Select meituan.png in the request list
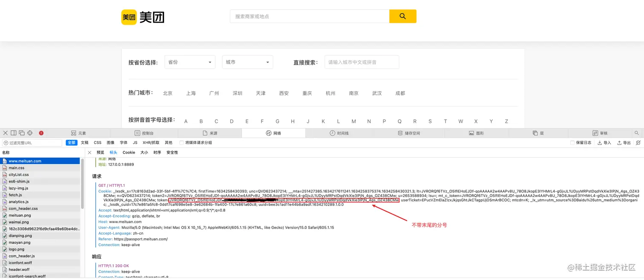 coord(40,215)
